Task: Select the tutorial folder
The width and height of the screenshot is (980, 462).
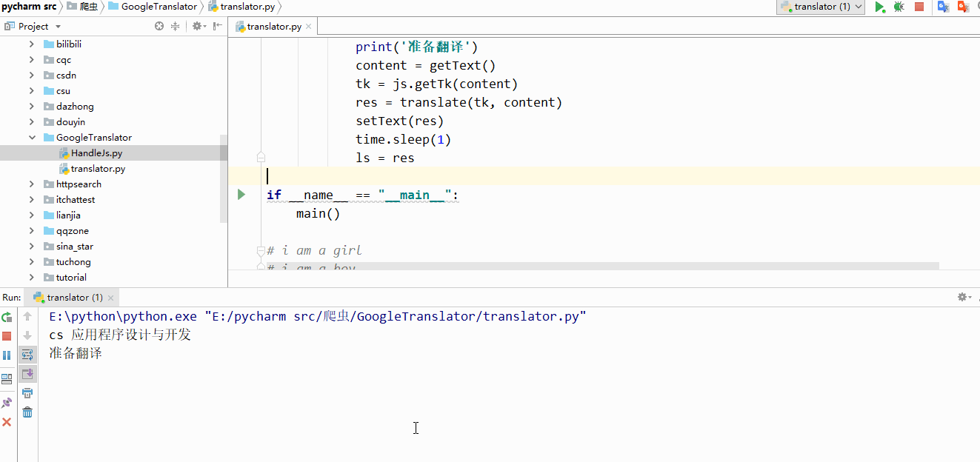Action: click(x=71, y=278)
